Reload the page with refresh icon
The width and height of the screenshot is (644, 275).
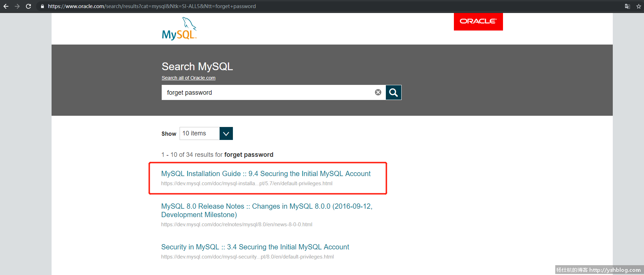pos(28,6)
